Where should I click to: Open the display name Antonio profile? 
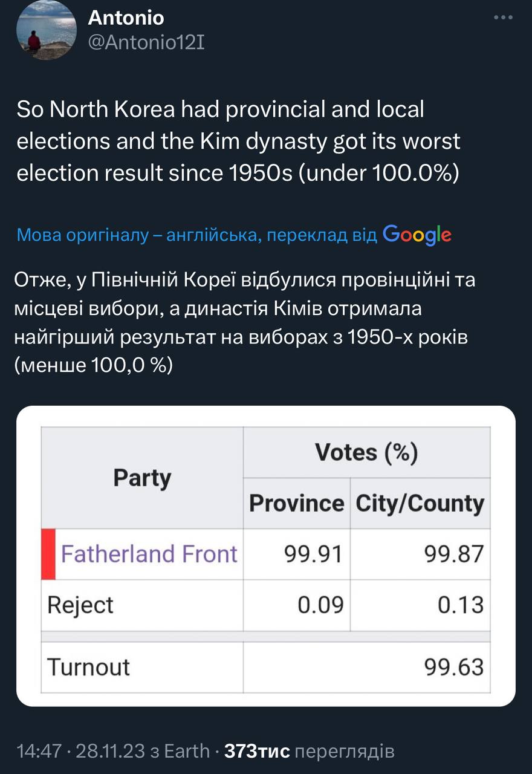point(126,18)
